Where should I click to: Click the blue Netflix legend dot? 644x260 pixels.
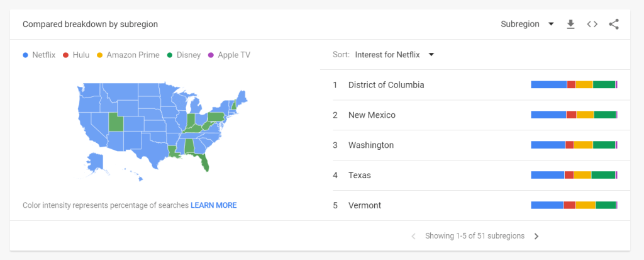25,55
